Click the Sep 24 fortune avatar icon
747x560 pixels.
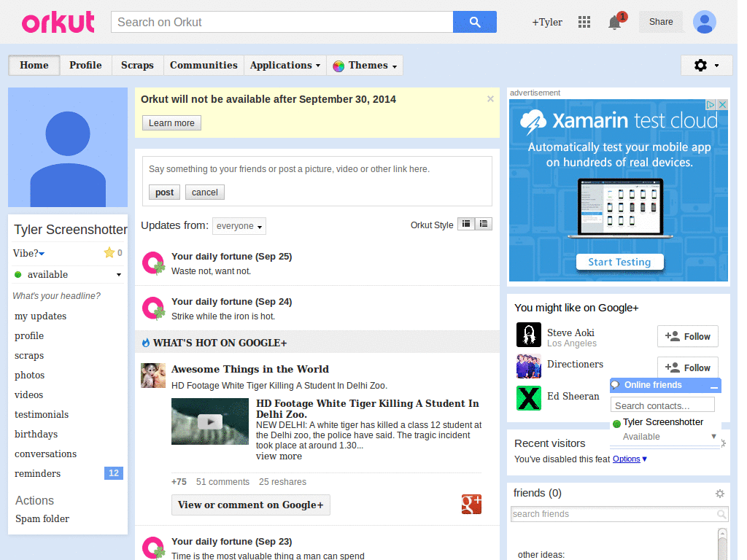pyautogui.click(x=154, y=308)
